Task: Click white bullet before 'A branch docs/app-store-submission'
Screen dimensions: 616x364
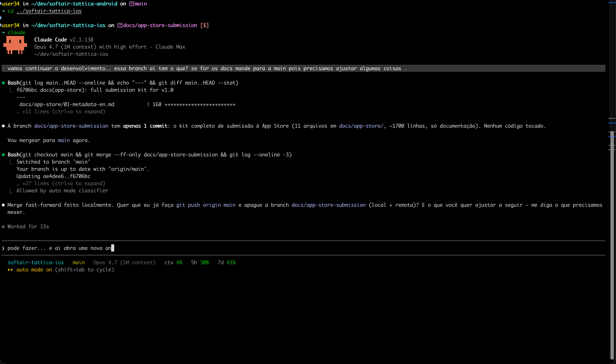Action: [3, 126]
